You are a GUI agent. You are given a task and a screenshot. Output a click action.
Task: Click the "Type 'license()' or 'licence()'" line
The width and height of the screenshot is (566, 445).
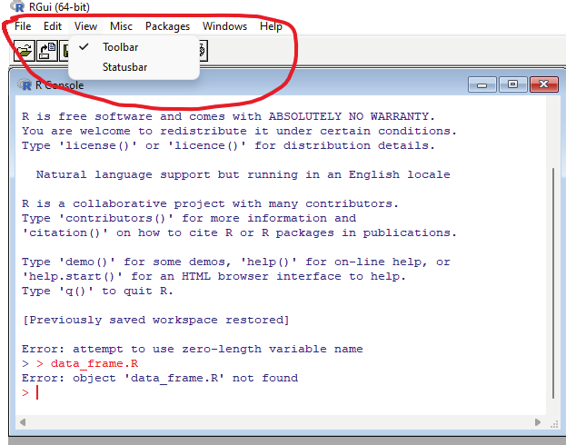pos(228,145)
